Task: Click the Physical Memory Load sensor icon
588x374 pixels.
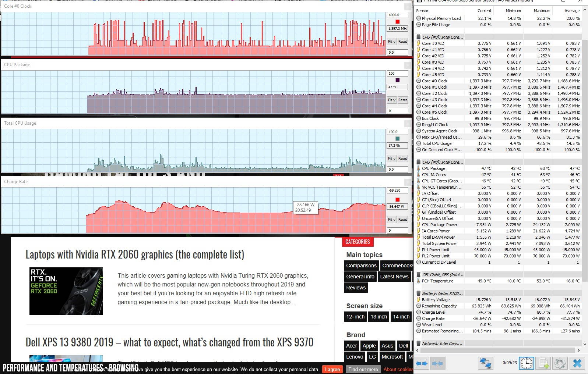Action: [419, 18]
